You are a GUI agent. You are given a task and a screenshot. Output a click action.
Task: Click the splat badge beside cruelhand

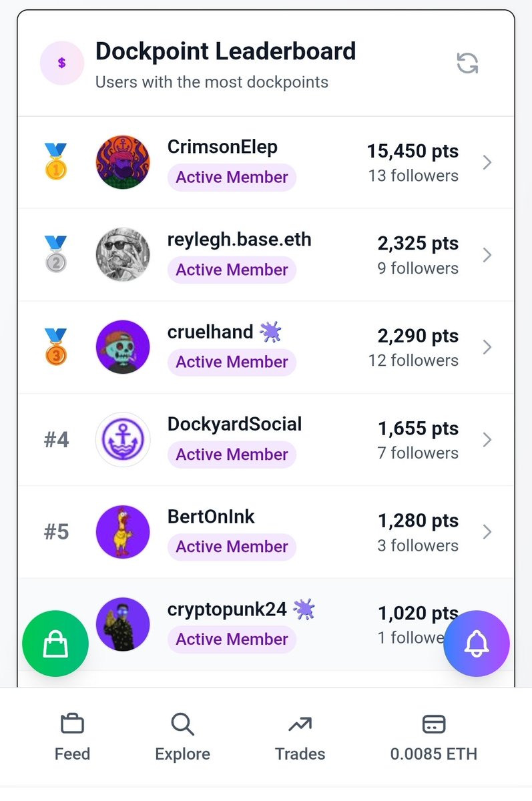270,331
